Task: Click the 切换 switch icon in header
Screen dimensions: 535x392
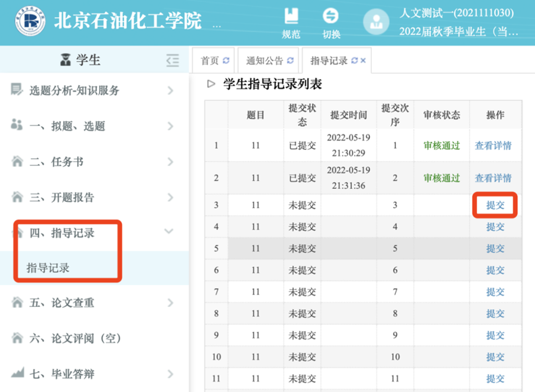Action: (x=331, y=17)
